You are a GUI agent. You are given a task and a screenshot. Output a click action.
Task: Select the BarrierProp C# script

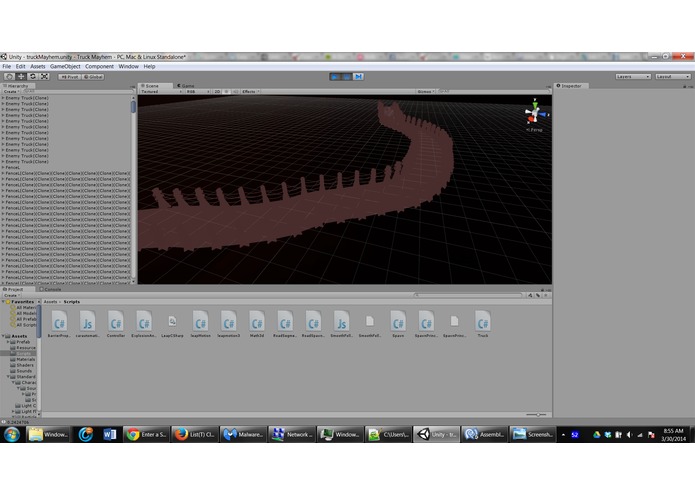pos(59,324)
